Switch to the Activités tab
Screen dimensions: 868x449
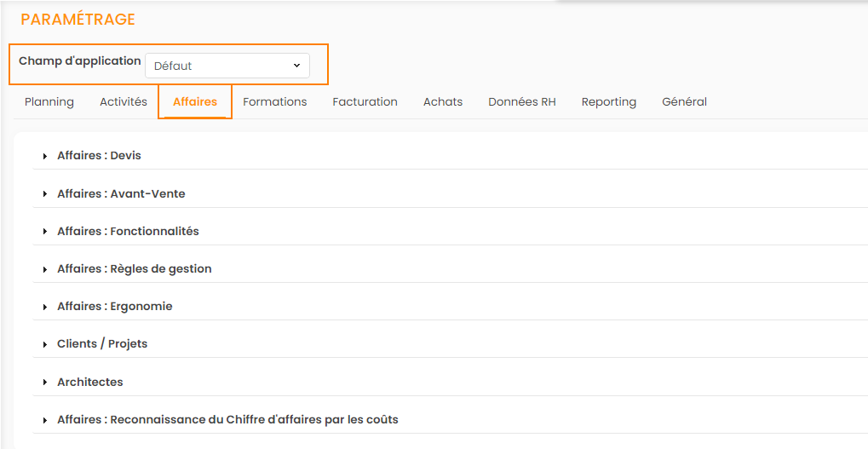(x=124, y=101)
